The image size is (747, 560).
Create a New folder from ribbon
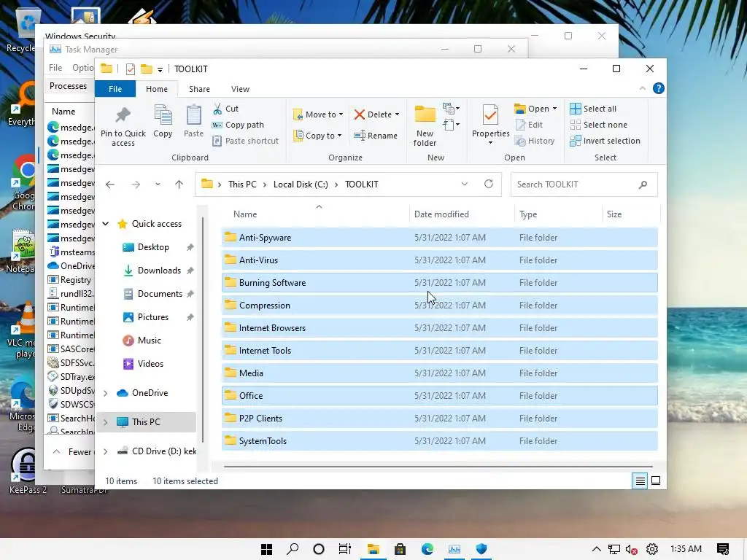(425, 125)
